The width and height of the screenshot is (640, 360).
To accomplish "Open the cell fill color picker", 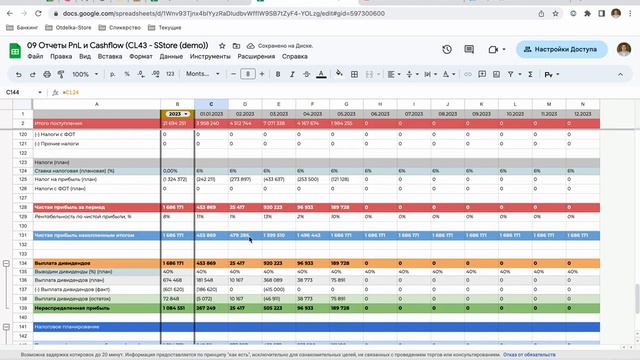I will [x=339, y=74].
